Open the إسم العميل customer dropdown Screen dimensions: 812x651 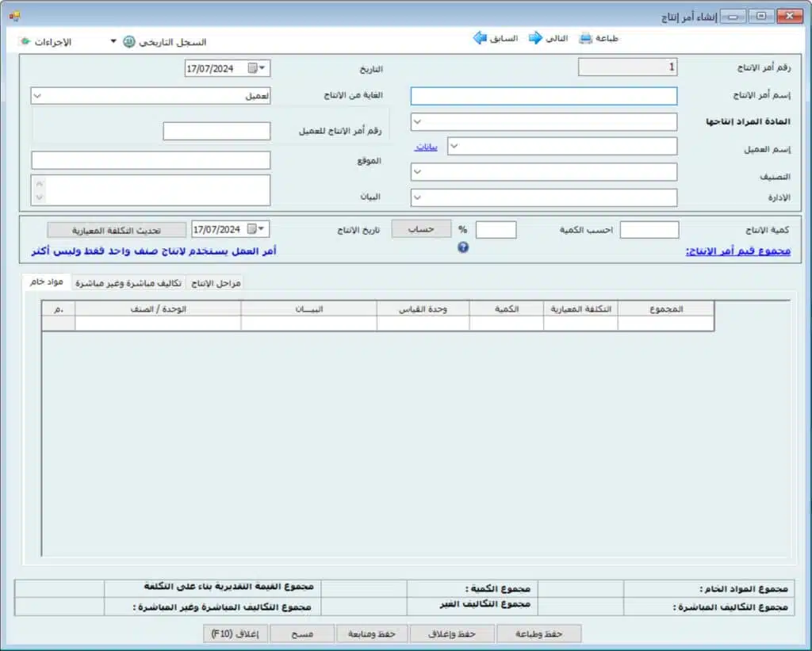(455, 146)
